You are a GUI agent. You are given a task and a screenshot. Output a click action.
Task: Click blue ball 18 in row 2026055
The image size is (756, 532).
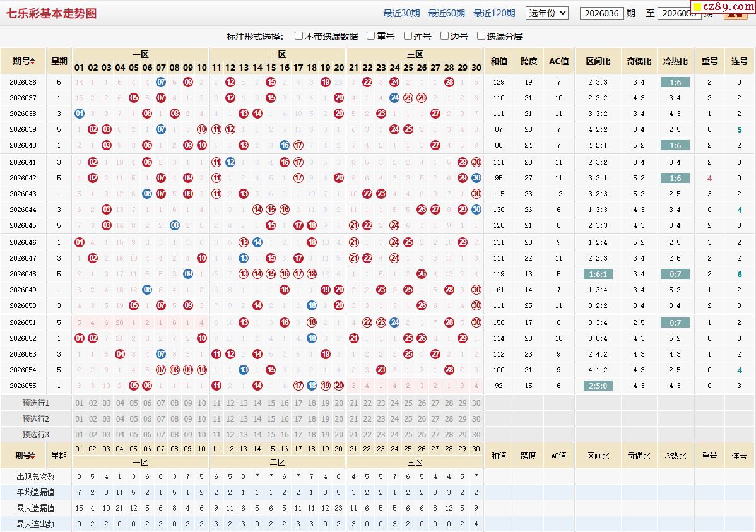point(312,386)
